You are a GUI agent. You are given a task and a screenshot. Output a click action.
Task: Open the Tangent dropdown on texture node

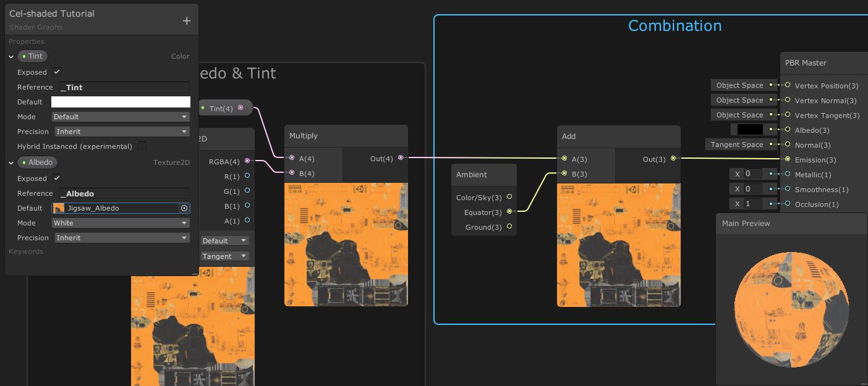point(225,256)
